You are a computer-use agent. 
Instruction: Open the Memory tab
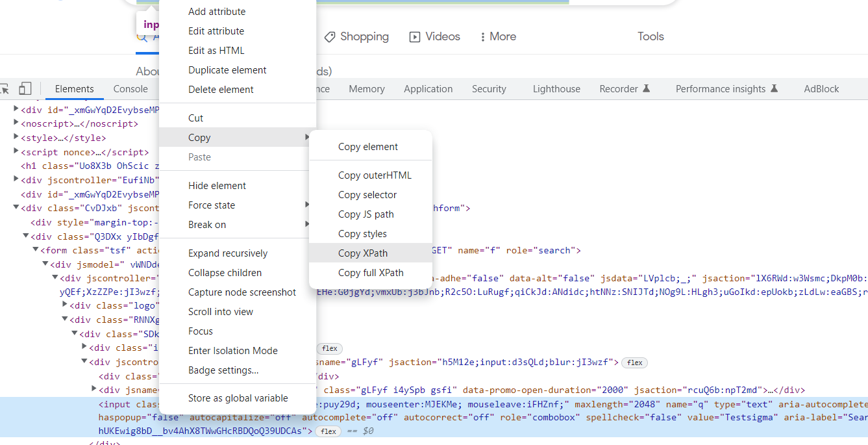367,89
